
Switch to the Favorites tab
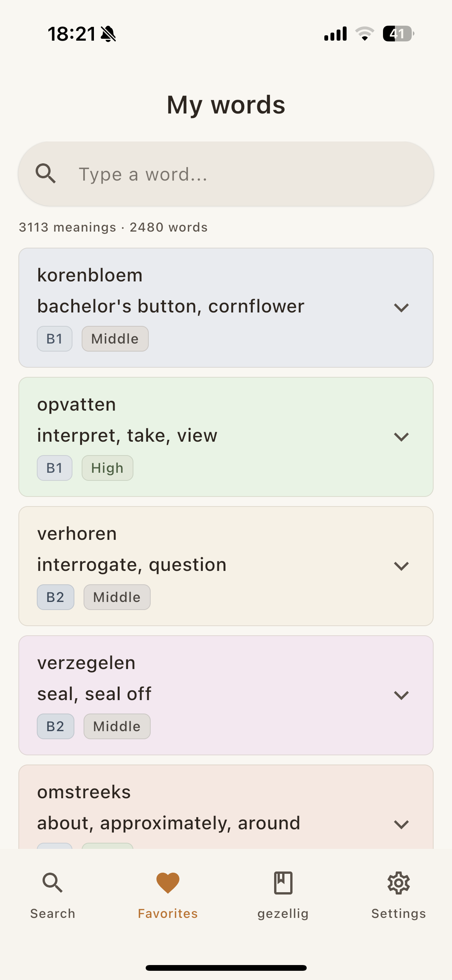pos(167,913)
